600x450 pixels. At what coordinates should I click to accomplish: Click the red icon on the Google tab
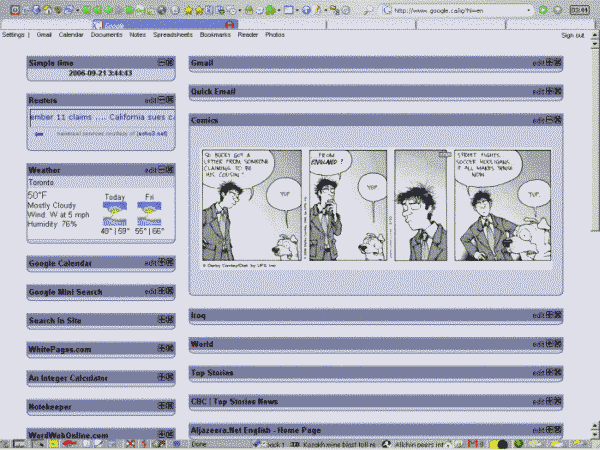230,25
